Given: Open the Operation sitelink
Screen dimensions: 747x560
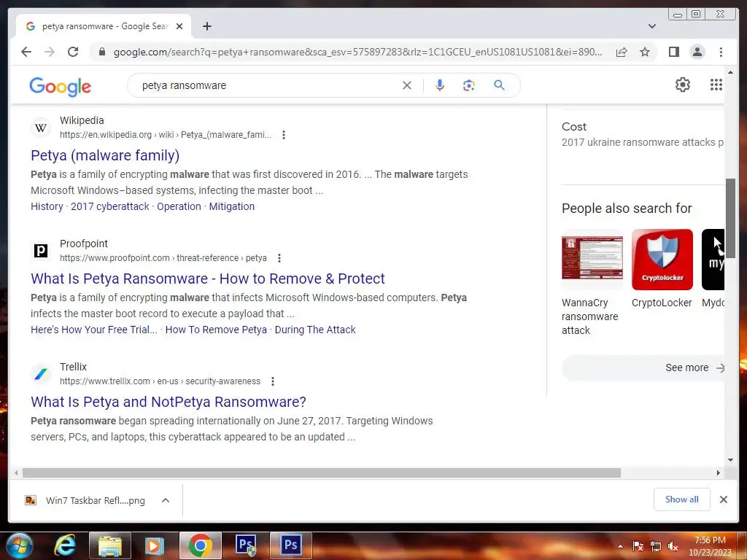Looking at the screenshot, I should pyautogui.click(x=179, y=206).
